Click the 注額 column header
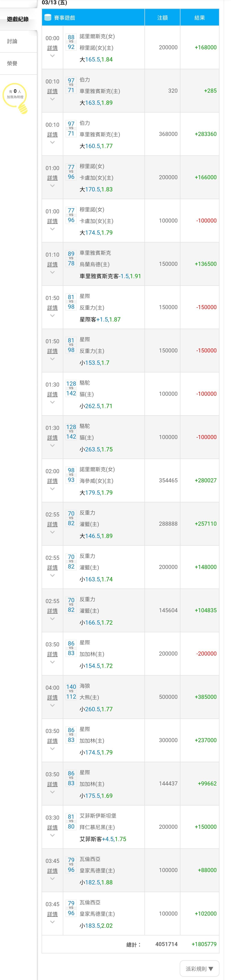231x980 pixels. coord(162,17)
